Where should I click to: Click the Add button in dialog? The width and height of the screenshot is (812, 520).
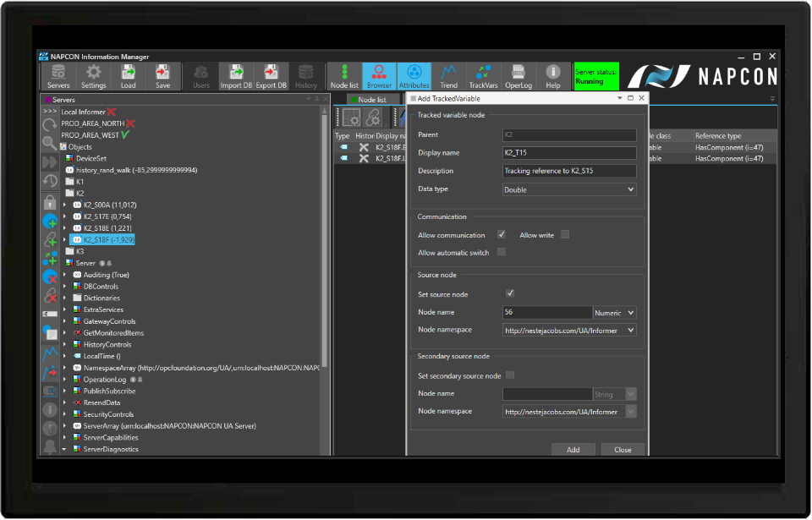(x=573, y=450)
